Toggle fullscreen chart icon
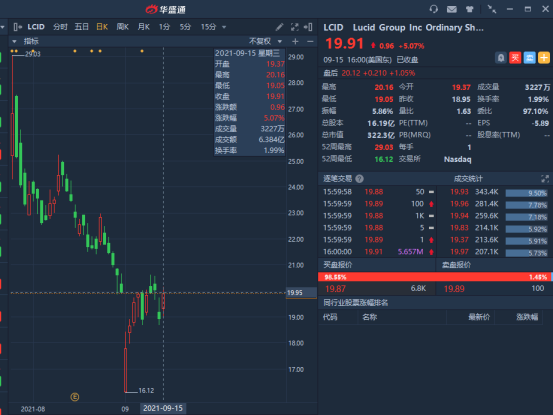The height and width of the screenshot is (415, 553). [x=294, y=27]
